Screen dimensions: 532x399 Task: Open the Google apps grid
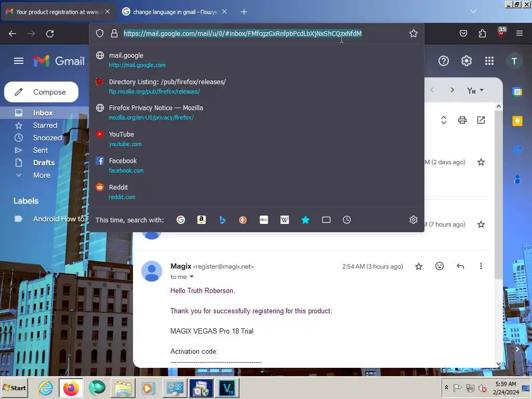[489, 61]
